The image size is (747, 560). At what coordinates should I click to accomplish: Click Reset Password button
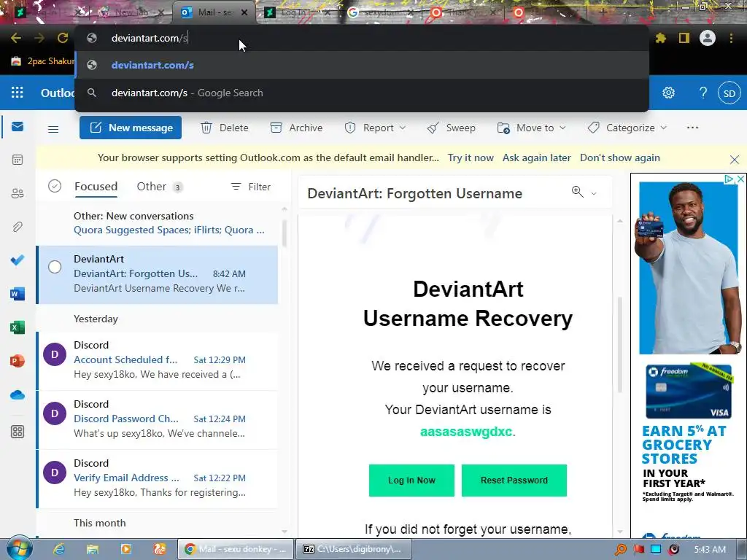point(514,480)
